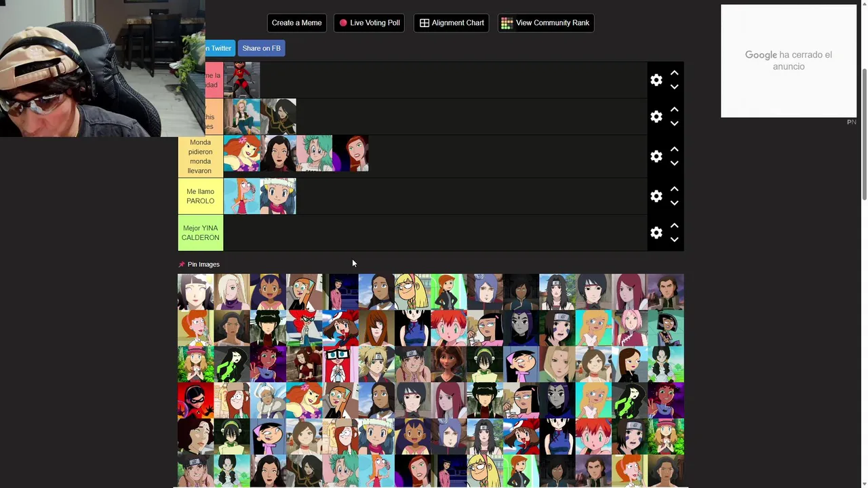Pick long pale-blonde Ino image from pool
Viewport: 868px width, 488px height.
(x=232, y=291)
